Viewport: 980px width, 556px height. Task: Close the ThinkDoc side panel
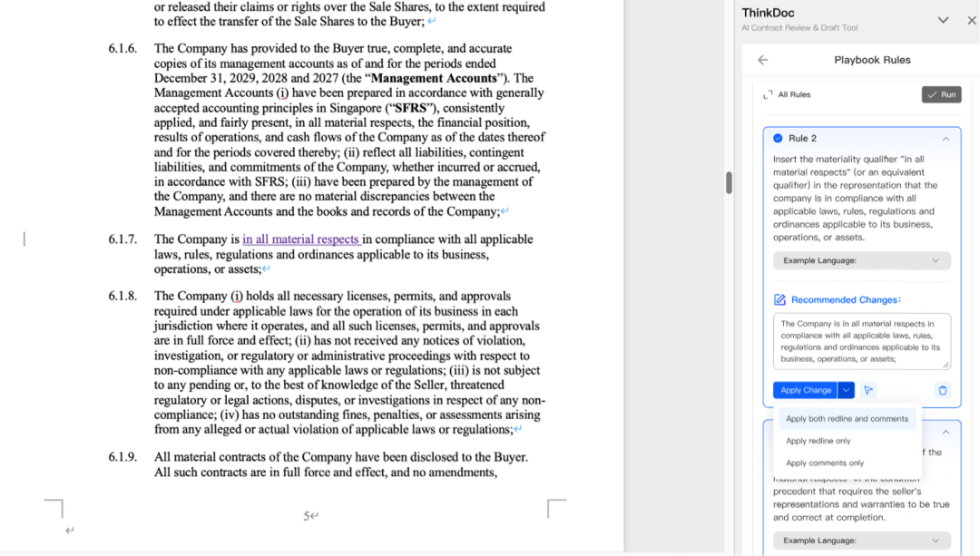[971, 20]
